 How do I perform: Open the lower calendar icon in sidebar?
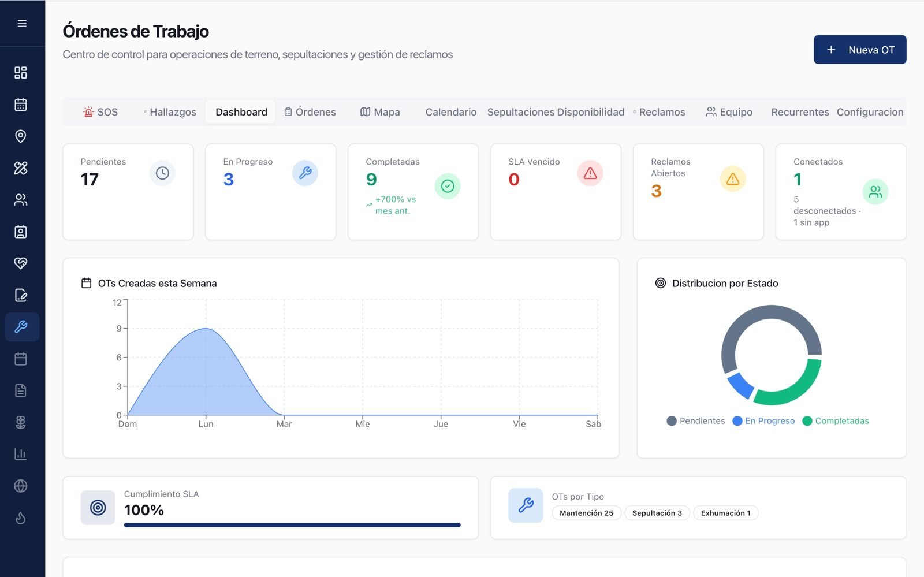(x=21, y=359)
